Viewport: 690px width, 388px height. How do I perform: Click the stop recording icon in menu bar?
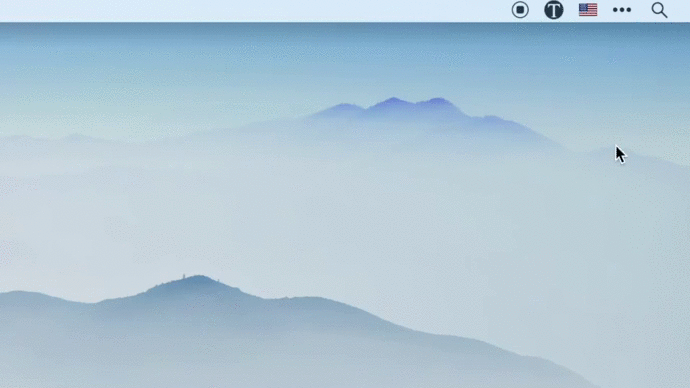point(520,10)
